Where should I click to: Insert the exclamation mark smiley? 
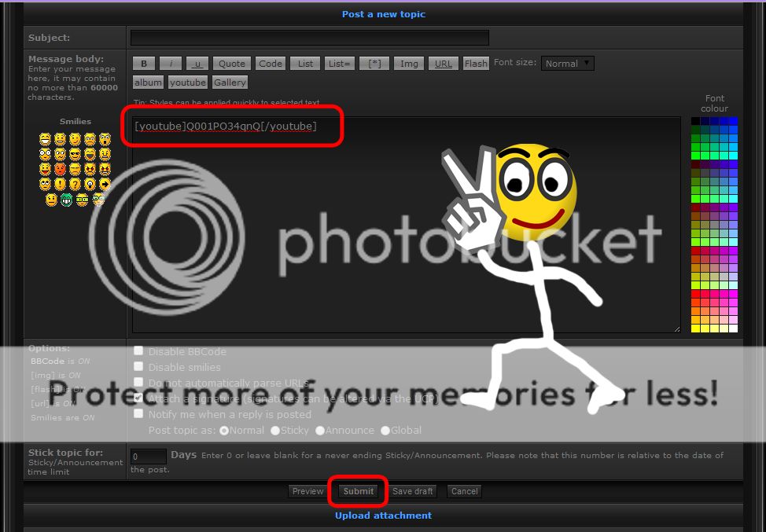pyautogui.click(x=60, y=185)
